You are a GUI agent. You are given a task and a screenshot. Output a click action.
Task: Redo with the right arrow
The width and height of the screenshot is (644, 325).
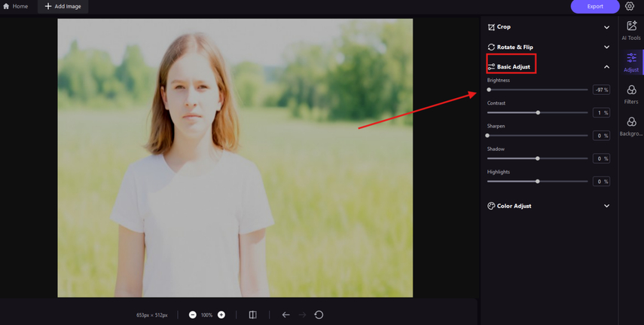(302, 315)
